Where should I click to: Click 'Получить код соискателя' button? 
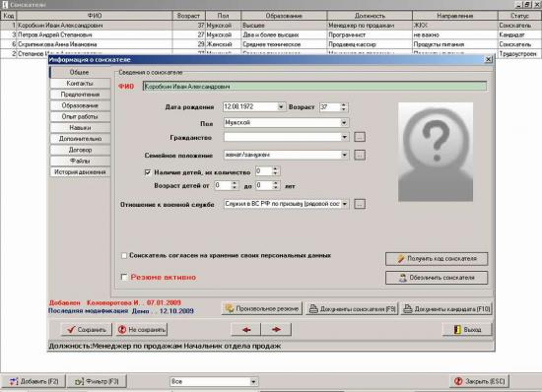437,259
